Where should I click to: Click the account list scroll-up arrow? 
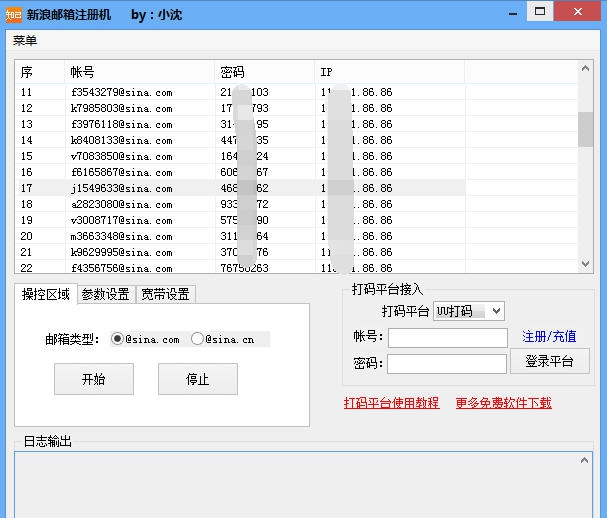pos(585,69)
